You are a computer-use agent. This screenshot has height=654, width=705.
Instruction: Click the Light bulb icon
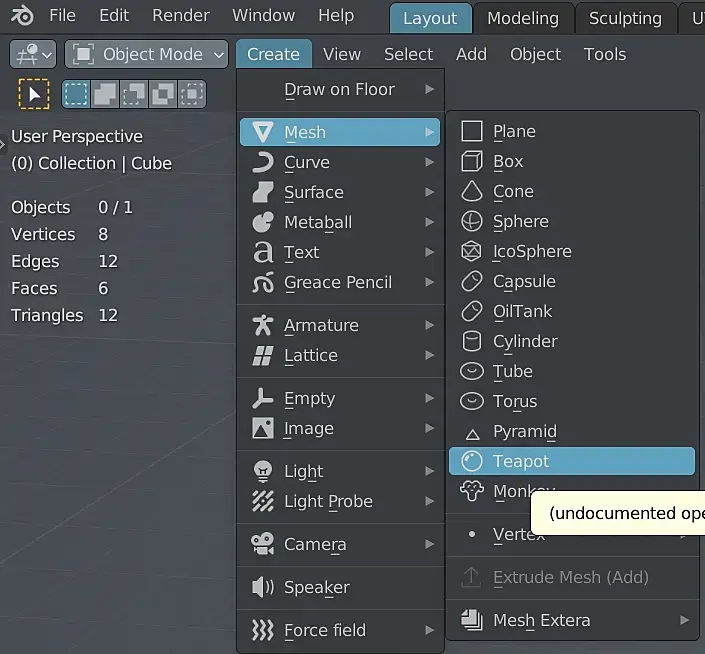263,471
